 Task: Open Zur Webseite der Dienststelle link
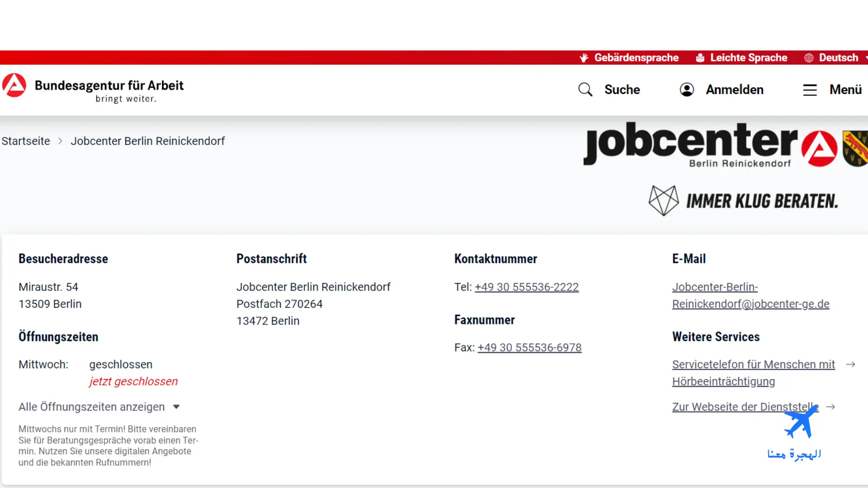tap(745, 407)
